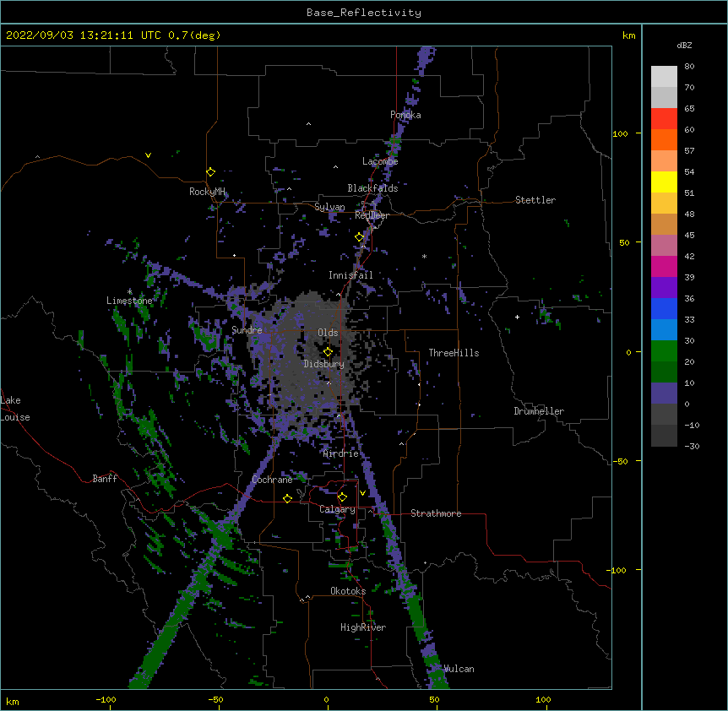Screen dimensions: 728x711
Task: Select the orange swatch below 60 dBZ
Action: point(664,139)
